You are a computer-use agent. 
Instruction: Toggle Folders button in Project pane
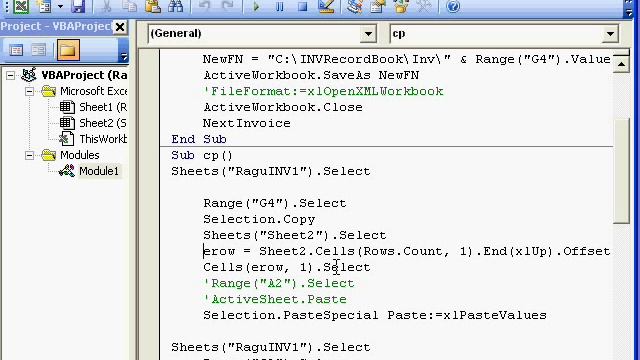[x=68, y=50]
